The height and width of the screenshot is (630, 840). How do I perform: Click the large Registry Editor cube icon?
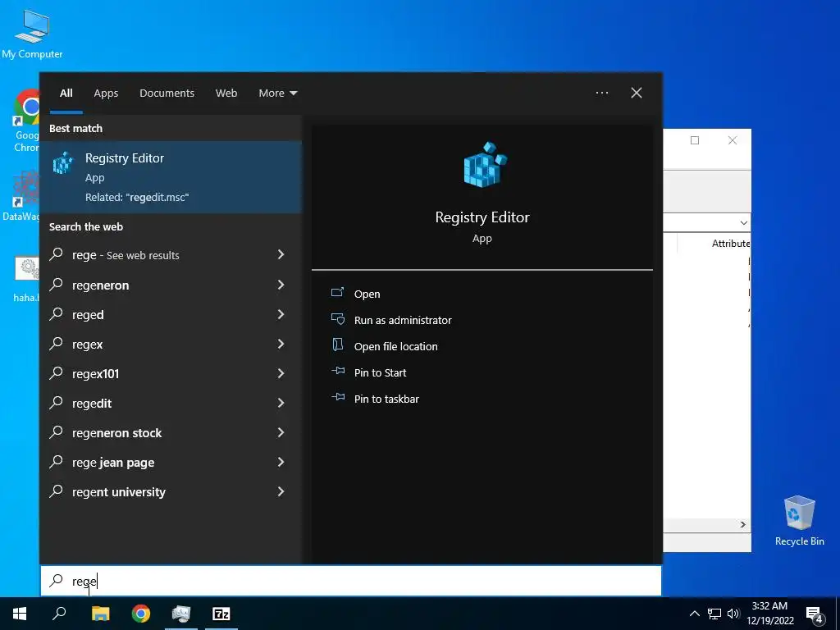[x=484, y=165]
